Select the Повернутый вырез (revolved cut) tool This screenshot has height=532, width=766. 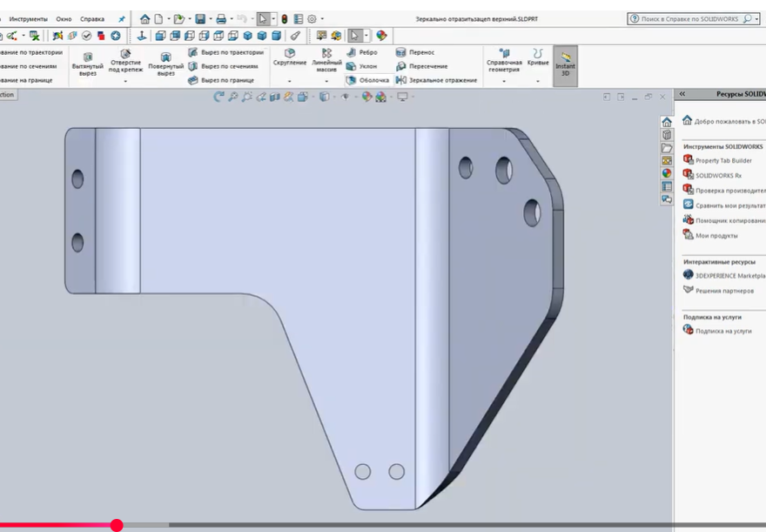click(x=165, y=64)
